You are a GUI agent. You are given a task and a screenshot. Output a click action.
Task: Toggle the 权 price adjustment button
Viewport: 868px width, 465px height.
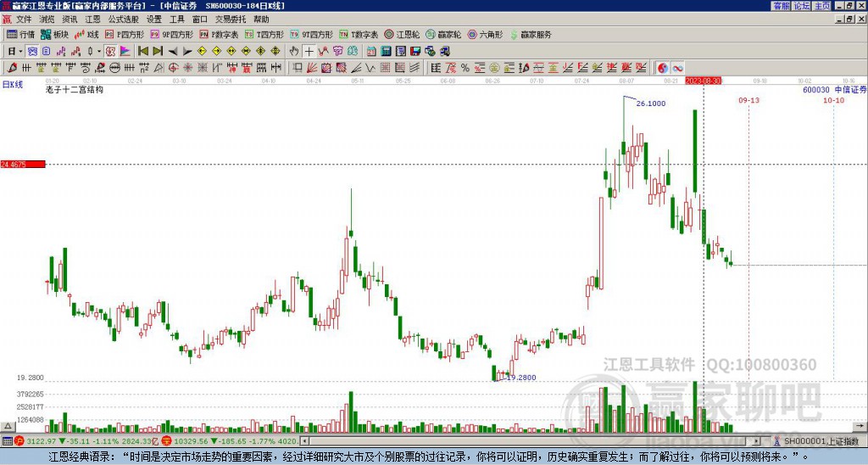point(110,52)
